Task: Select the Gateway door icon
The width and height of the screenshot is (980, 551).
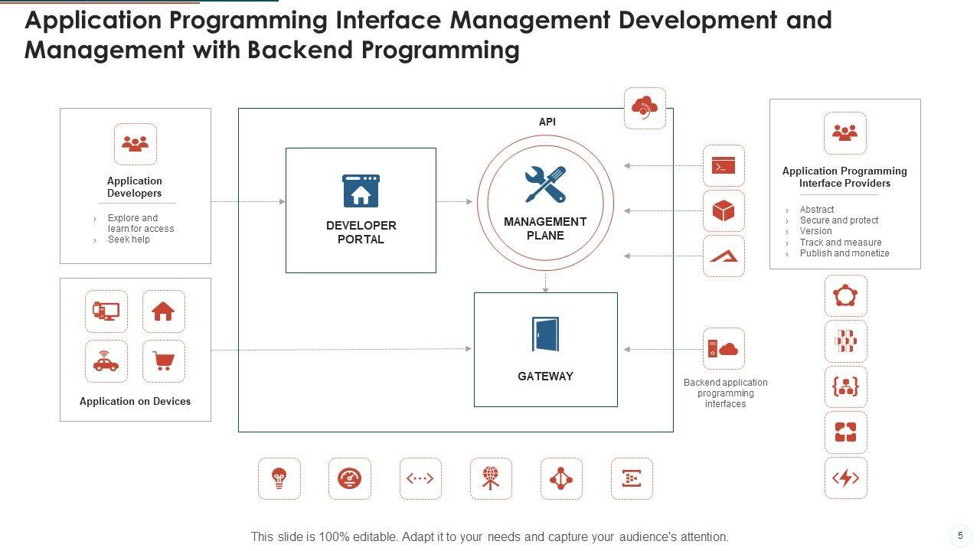Action: tap(545, 334)
